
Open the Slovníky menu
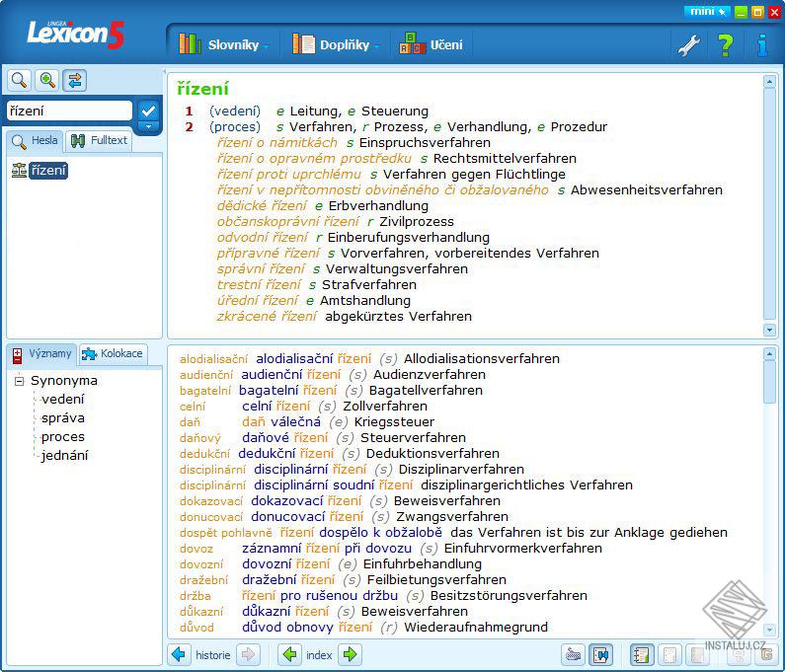click(223, 44)
